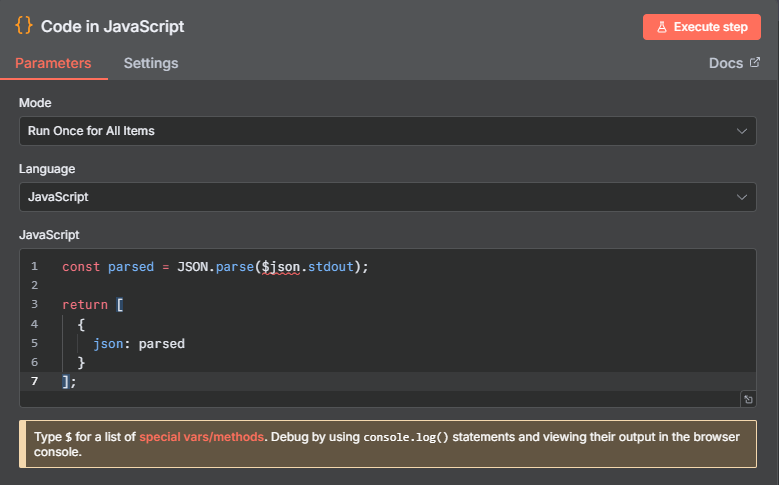Click the curly braces Code node icon
Viewport: 779px width, 485px height.
tap(24, 26)
